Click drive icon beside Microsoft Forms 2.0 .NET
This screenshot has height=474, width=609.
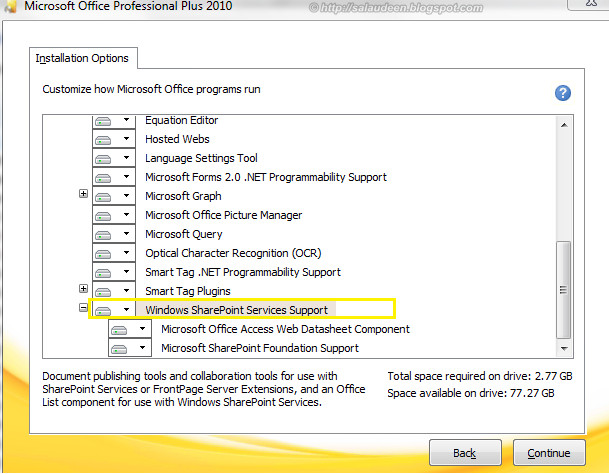[103, 178]
